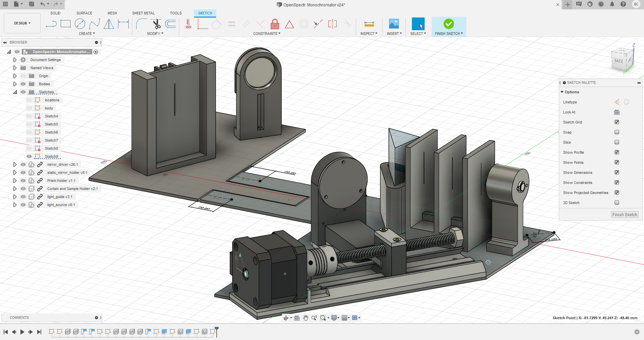
Task: Apply the Fix/UnFix lock constraint
Action: pyautogui.click(x=275, y=24)
